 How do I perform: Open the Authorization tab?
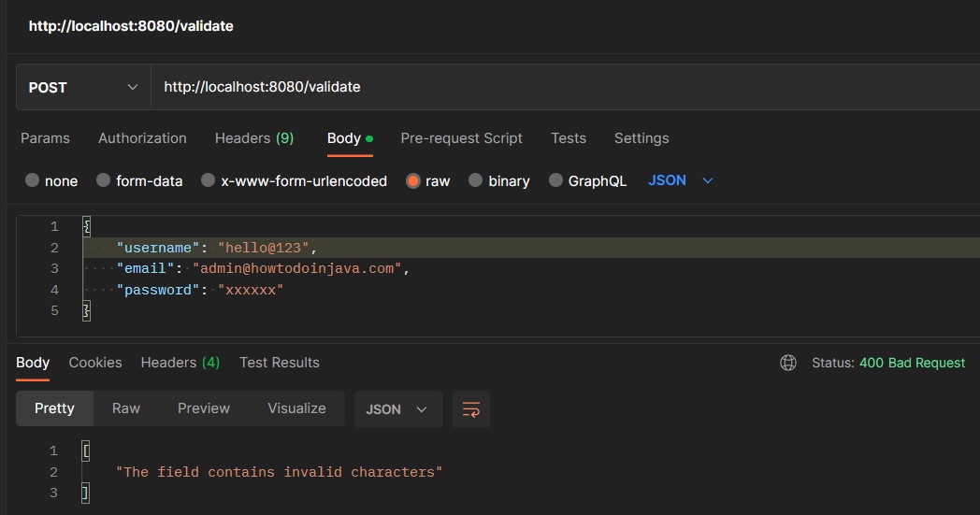pos(142,138)
